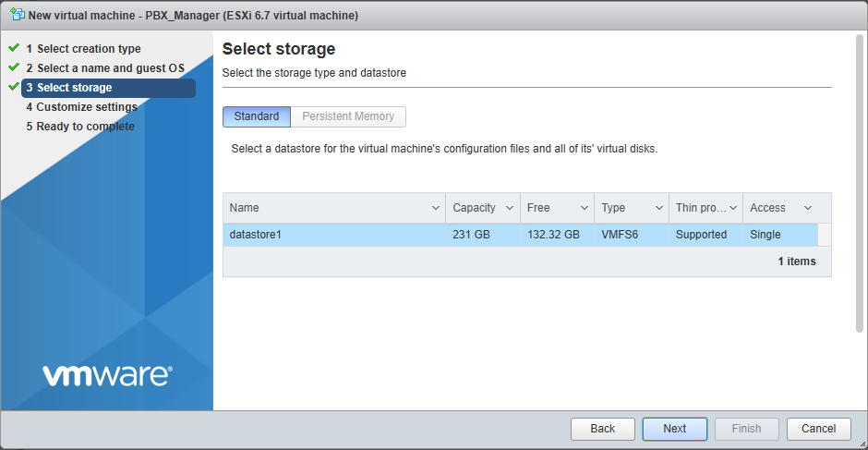Screen dimensions: 868x450
Task: Switch to the Standard storage tab
Action: pyautogui.click(x=256, y=116)
